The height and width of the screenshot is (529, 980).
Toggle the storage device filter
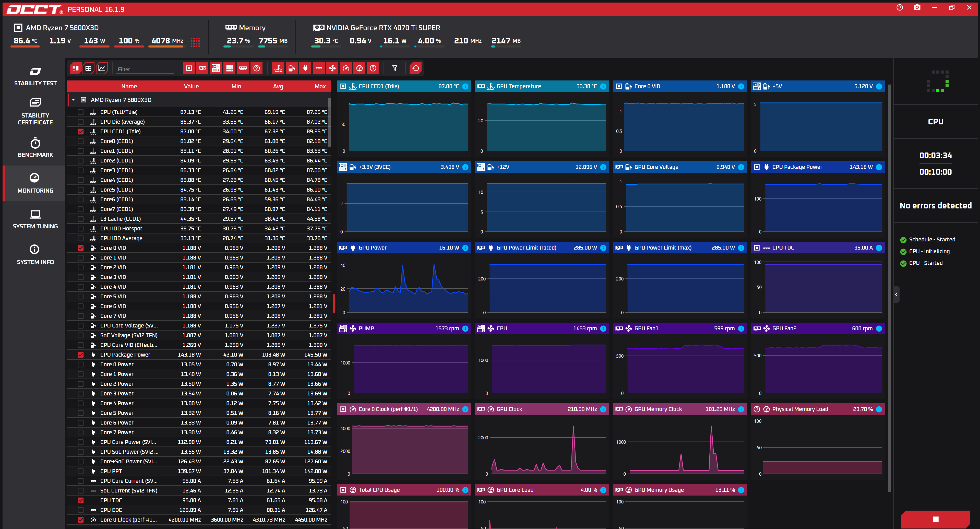point(229,68)
